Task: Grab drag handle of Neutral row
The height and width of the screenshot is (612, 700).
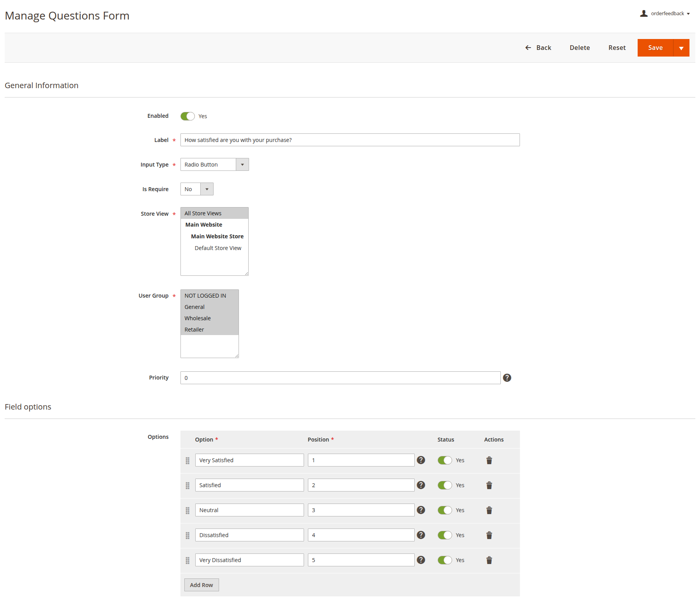Action: click(187, 511)
